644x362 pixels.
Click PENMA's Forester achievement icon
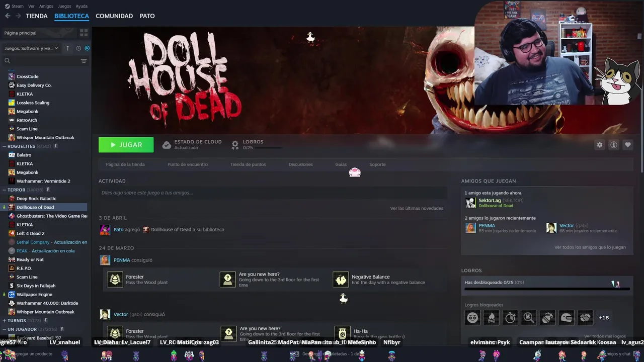(x=115, y=280)
